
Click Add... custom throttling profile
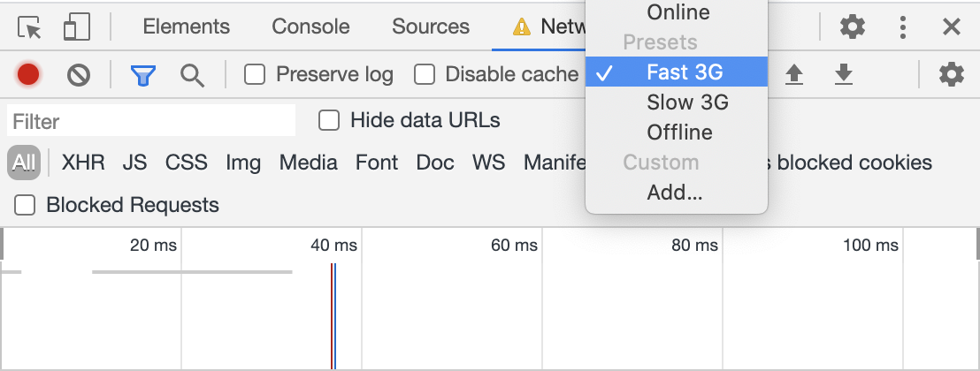(x=674, y=193)
